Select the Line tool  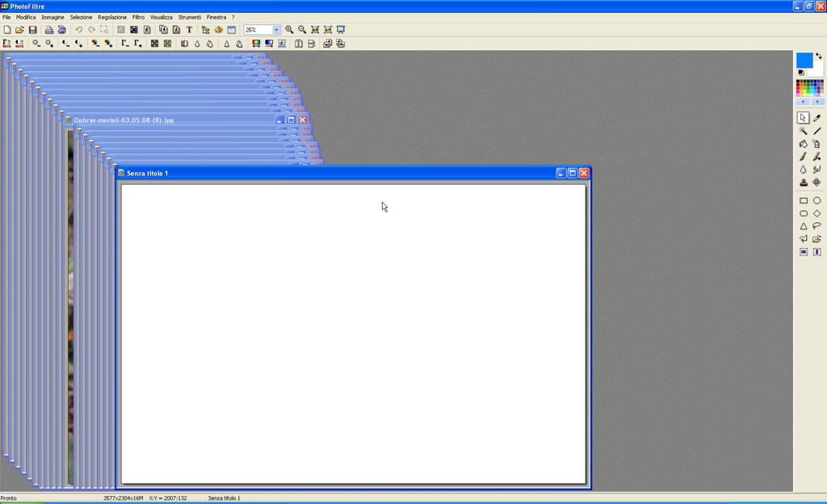point(817,131)
